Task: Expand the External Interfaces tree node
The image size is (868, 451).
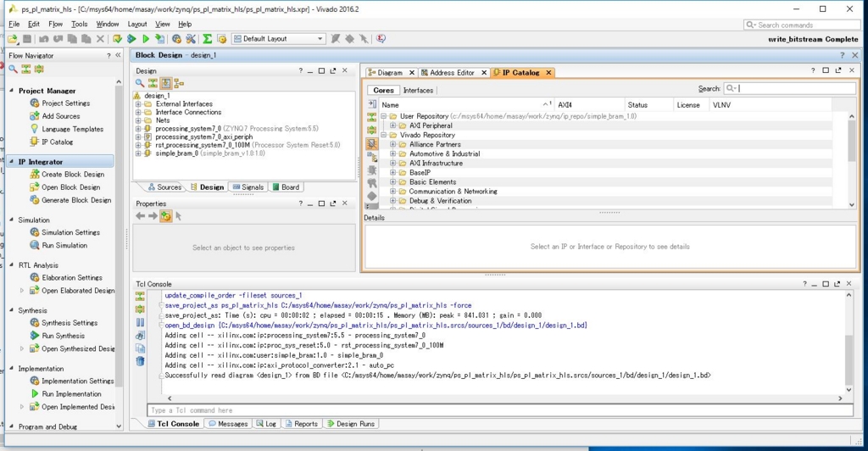Action: [138, 104]
